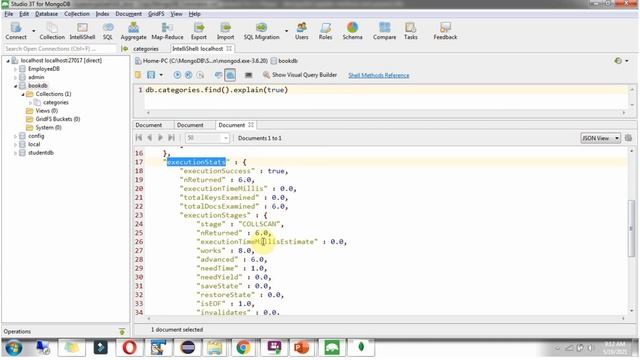Open Chrome from the taskbar

coord(243,348)
